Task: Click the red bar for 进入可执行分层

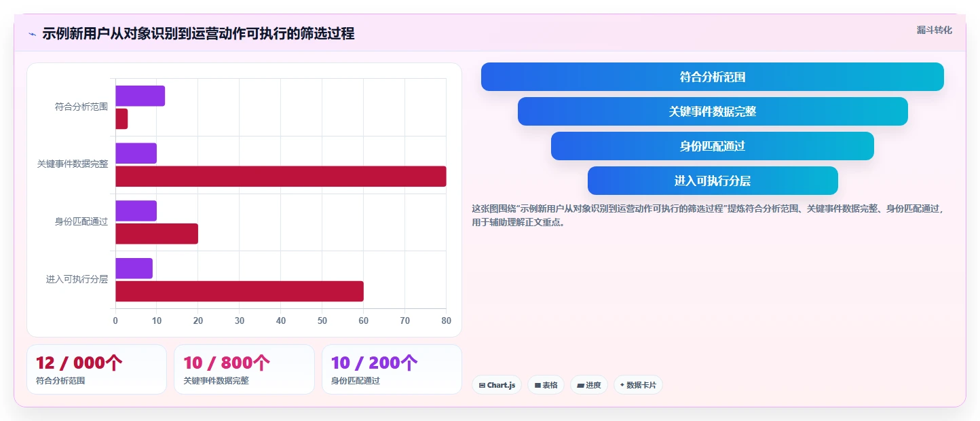Action: pyautogui.click(x=240, y=291)
